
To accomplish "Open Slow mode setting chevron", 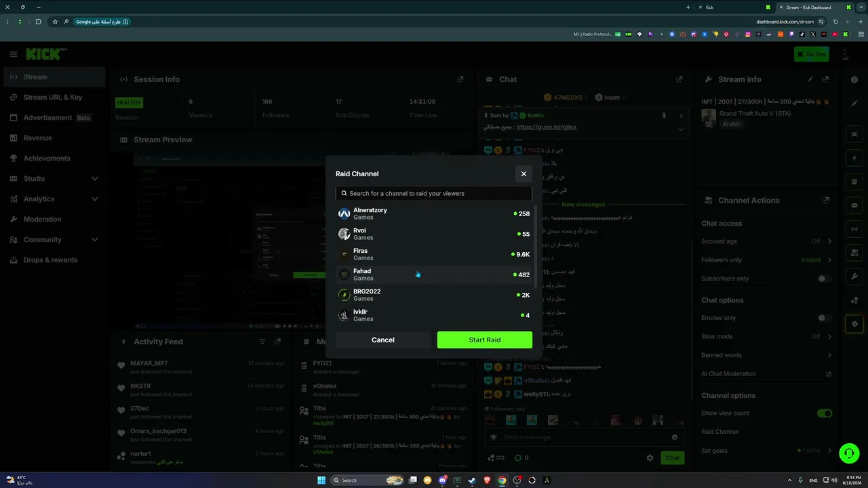I will (x=829, y=336).
